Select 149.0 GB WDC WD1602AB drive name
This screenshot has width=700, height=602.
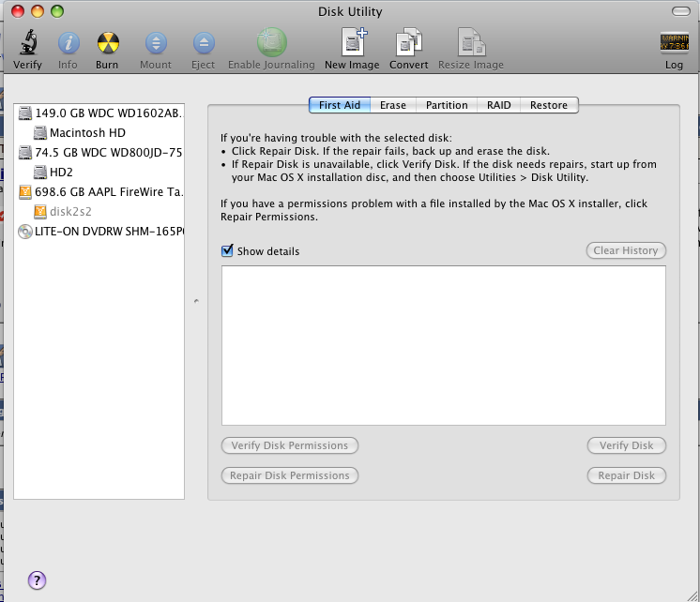tap(109, 113)
